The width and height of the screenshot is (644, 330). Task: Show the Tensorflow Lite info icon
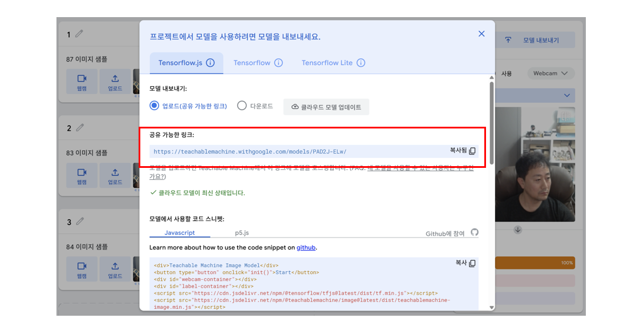(x=361, y=63)
